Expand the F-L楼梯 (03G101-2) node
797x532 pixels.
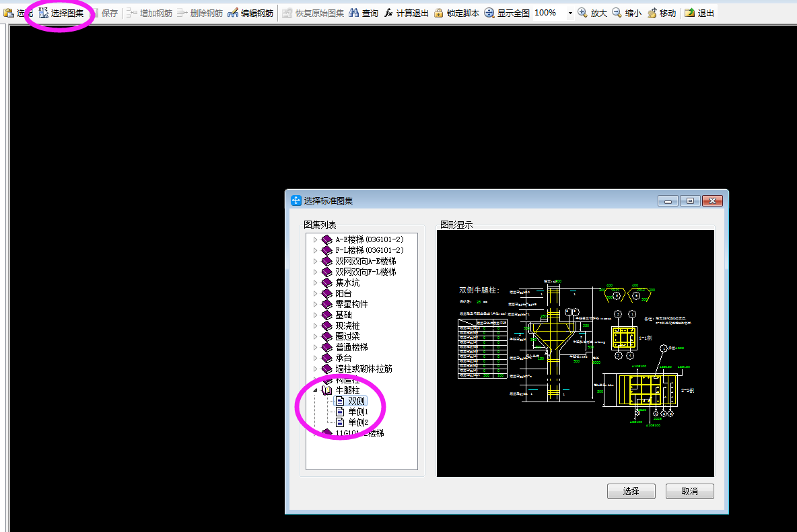315,250
